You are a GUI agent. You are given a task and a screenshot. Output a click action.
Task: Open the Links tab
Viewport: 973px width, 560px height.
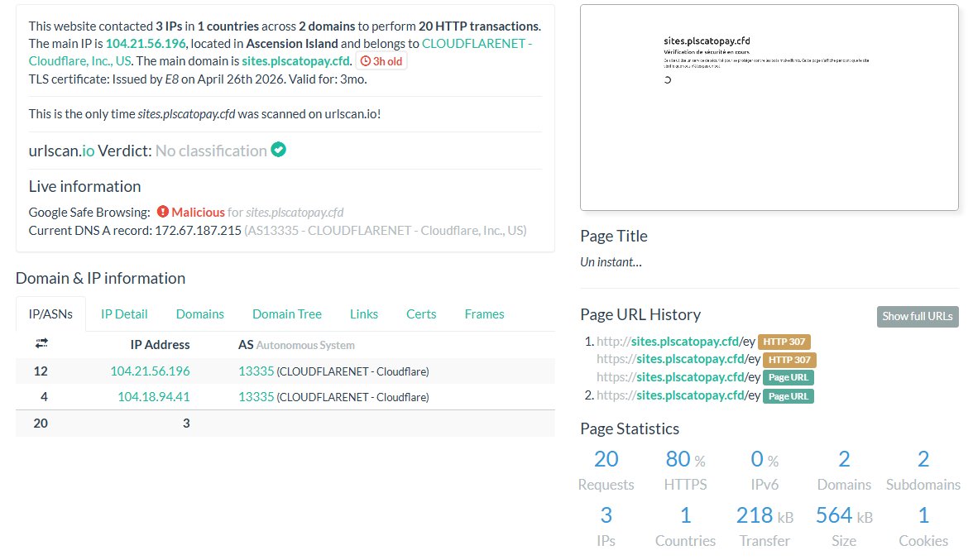(x=364, y=314)
